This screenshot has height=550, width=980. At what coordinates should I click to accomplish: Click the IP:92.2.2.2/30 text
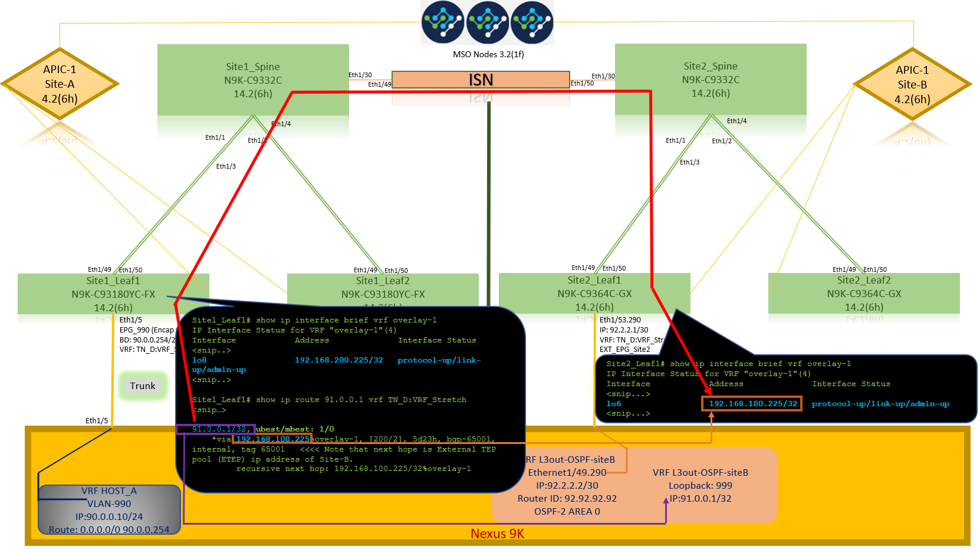[567, 485]
